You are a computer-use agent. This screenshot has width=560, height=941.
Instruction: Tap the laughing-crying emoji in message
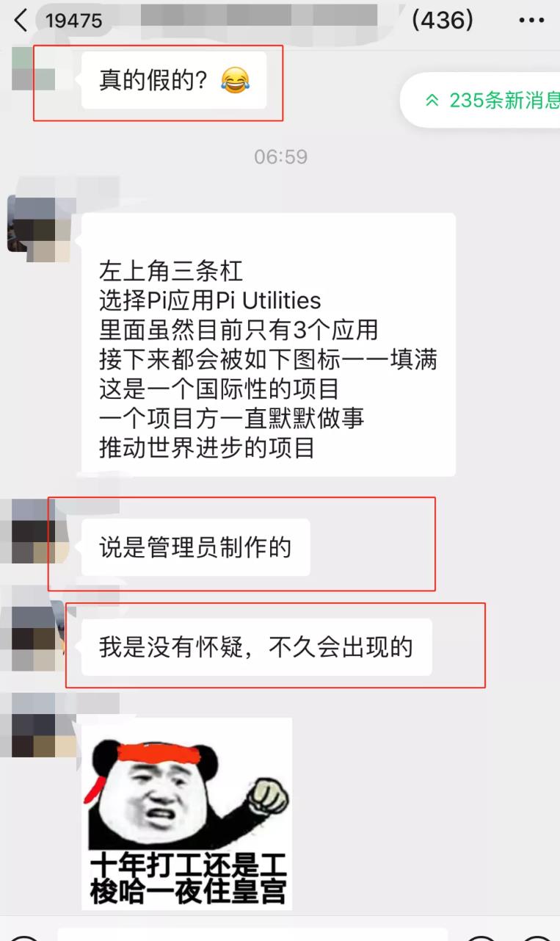pyautogui.click(x=235, y=81)
